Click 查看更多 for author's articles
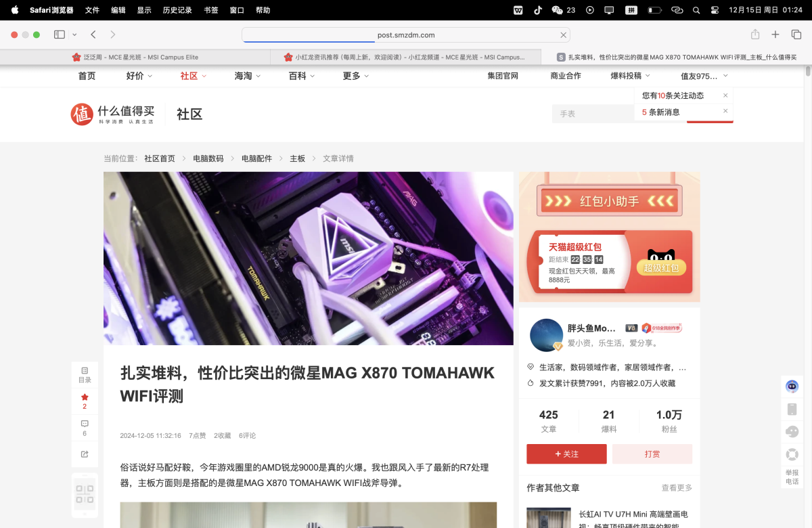Viewport: 812px width, 528px height. click(x=677, y=488)
